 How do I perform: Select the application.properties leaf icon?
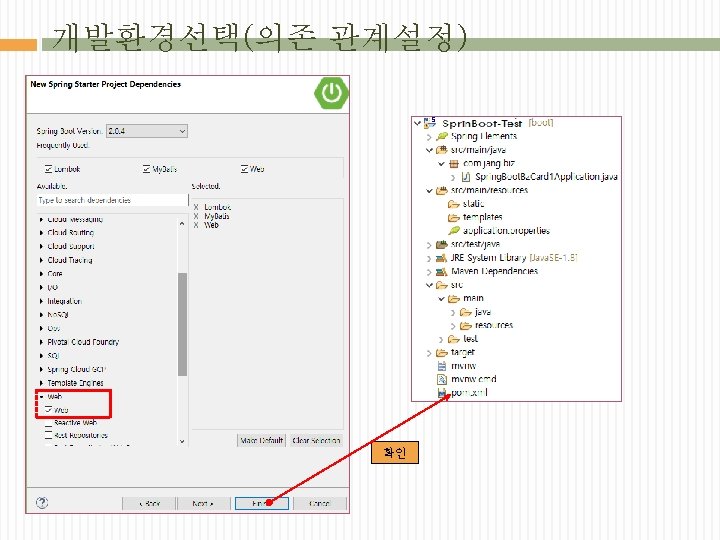point(454,231)
